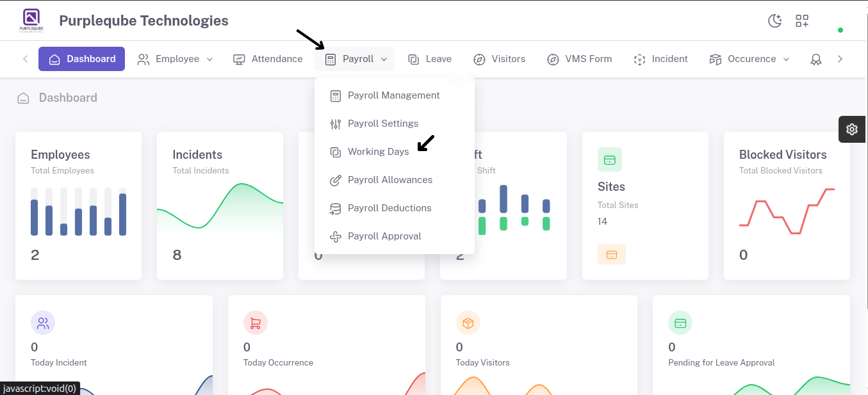
Task: Click the Dashboard breadcrumb home icon
Action: pos(24,98)
